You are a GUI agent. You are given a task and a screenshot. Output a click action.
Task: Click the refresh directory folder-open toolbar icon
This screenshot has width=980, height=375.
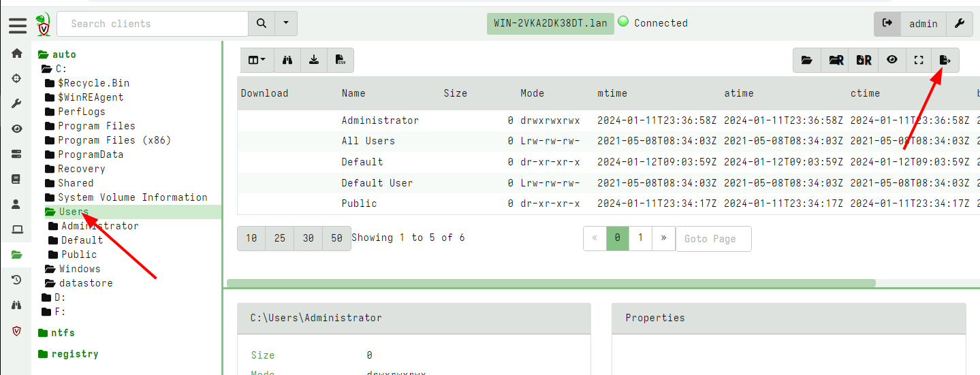[x=807, y=60]
